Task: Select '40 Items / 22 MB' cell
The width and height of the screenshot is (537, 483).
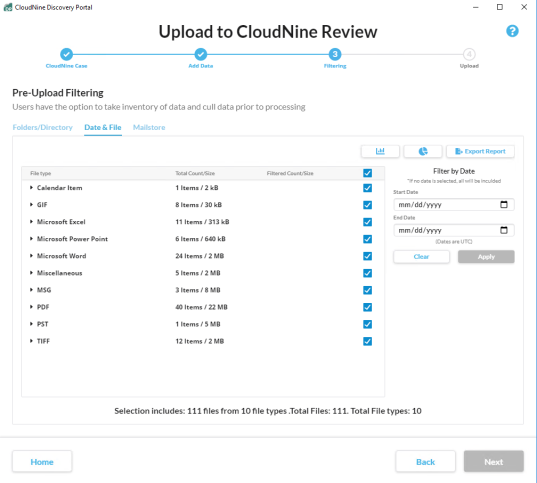Action: point(201,307)
